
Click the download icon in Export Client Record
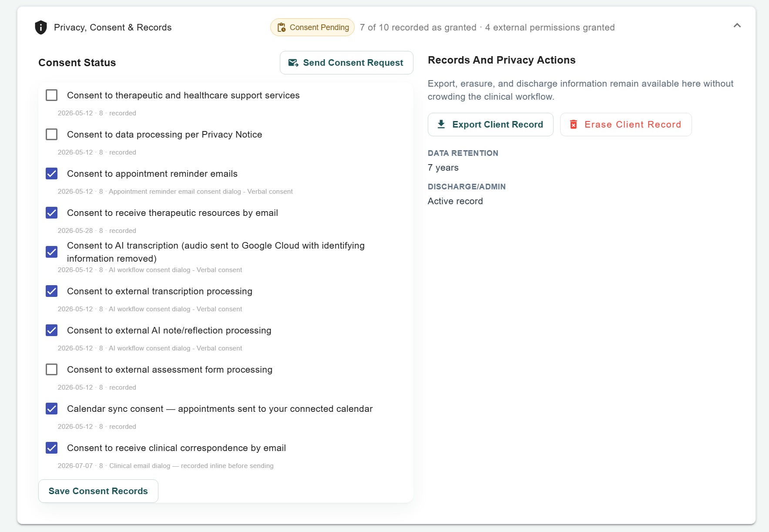pyautogui.click(x=441, y=125)
